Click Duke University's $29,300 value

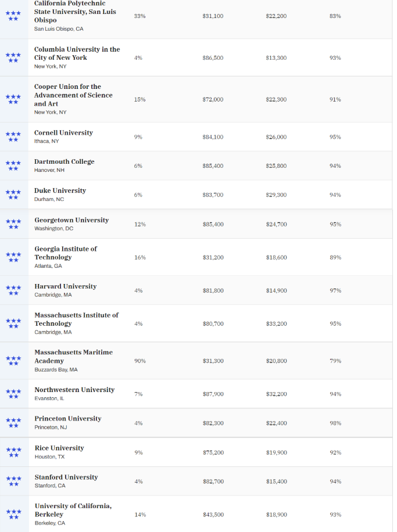click(277, 195)
